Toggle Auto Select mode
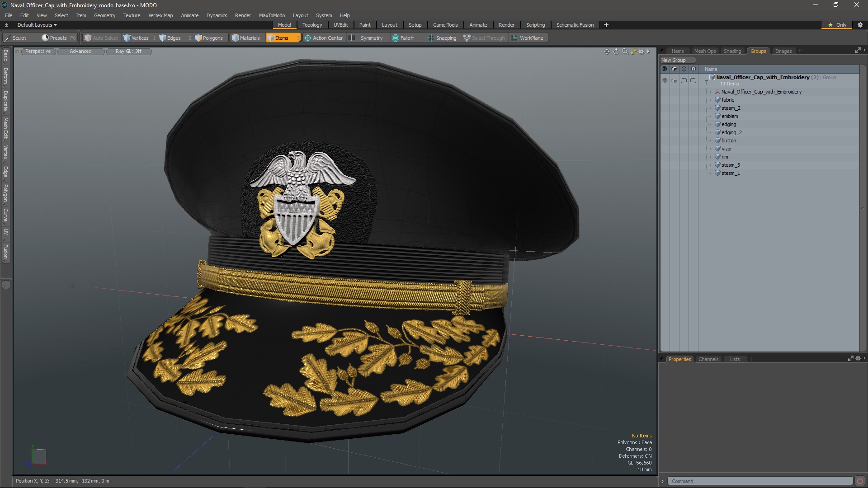 101,38
